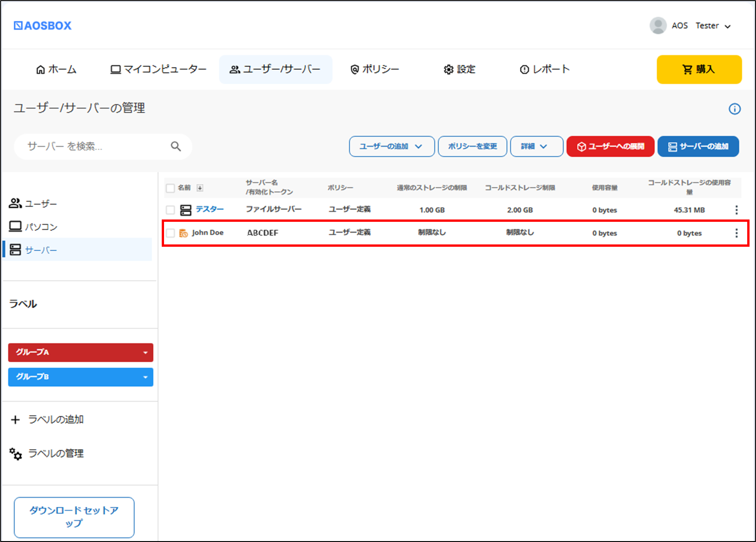Go to the ホーム tab
Viewport: 756px width, 542px height.
click(56, 69)
